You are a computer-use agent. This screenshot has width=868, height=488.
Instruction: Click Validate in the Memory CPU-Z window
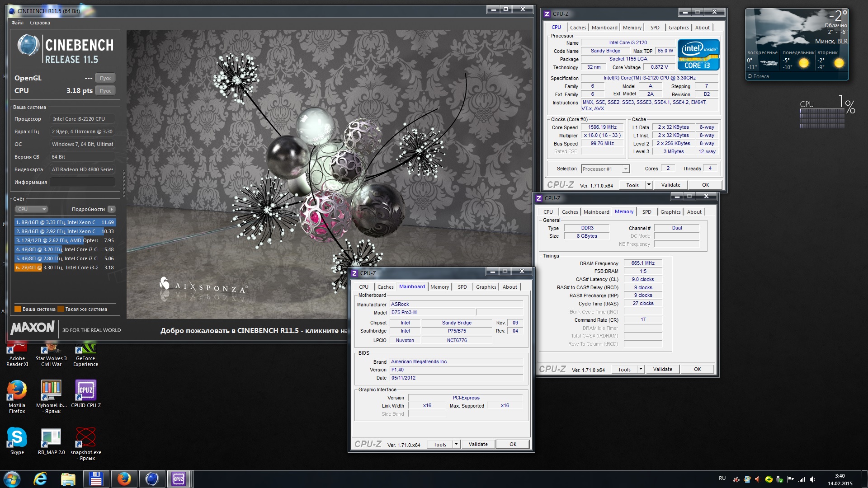click(662, 370)
